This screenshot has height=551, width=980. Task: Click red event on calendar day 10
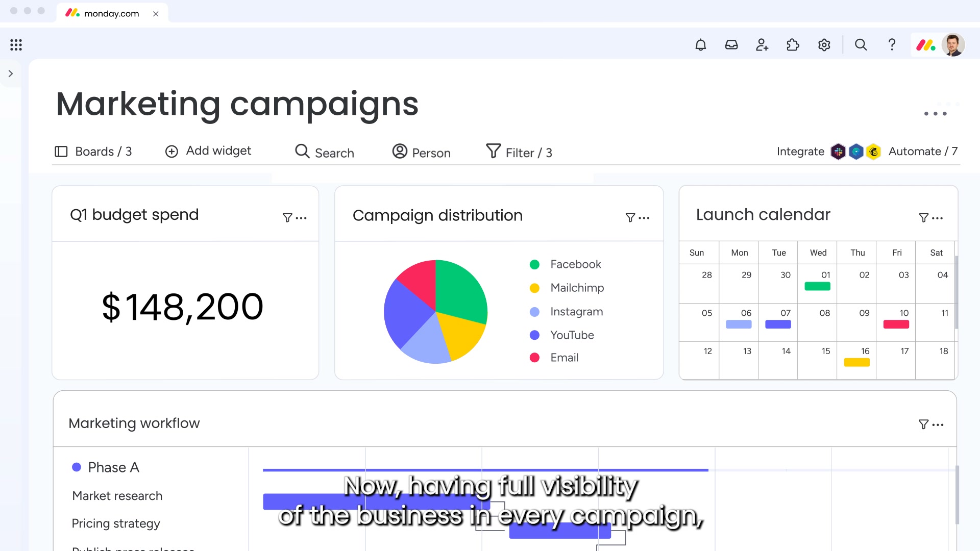click(896, 324)
